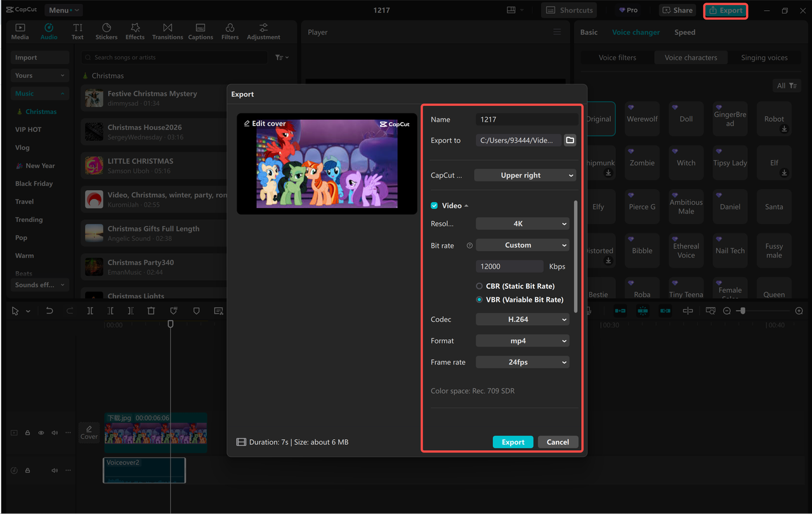Click the Delete clip icon
This screenshot has height=514, width=812.
[150, 311]
